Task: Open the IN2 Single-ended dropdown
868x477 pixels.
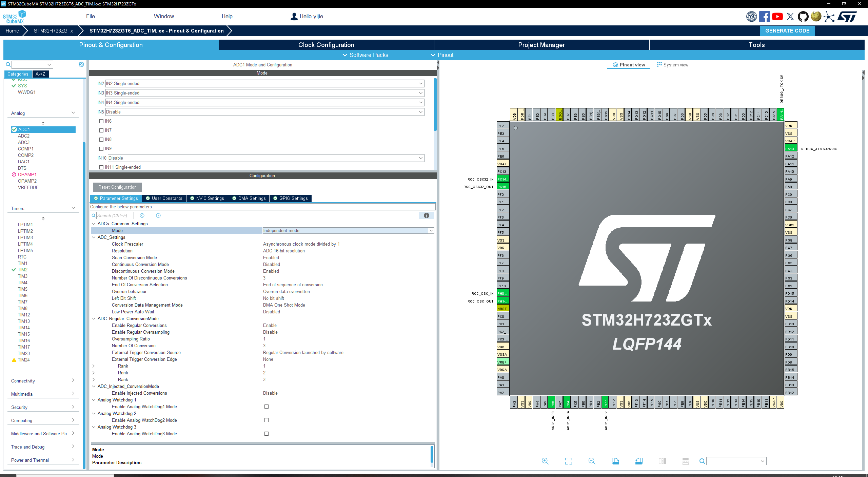Action: click(x=265, y=83)
